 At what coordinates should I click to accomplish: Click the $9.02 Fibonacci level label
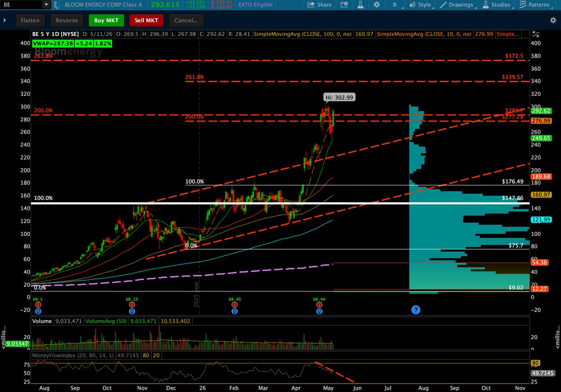(516, 287)
